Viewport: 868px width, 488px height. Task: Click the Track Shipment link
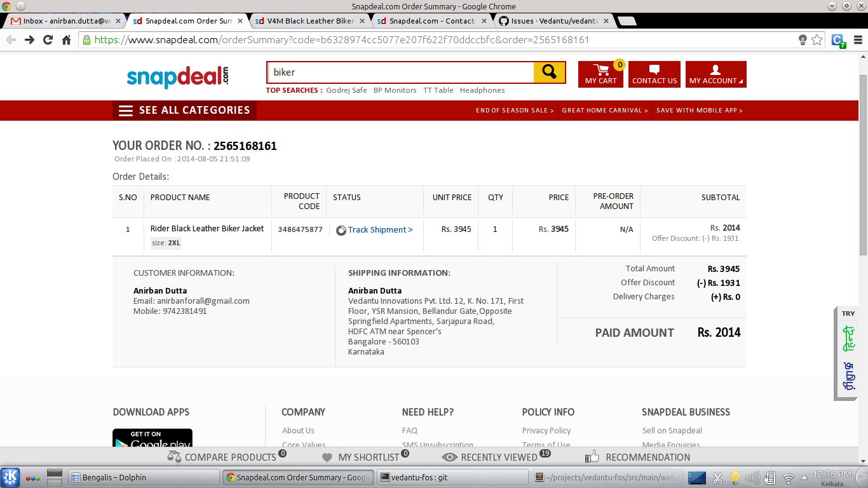(380, 230)
